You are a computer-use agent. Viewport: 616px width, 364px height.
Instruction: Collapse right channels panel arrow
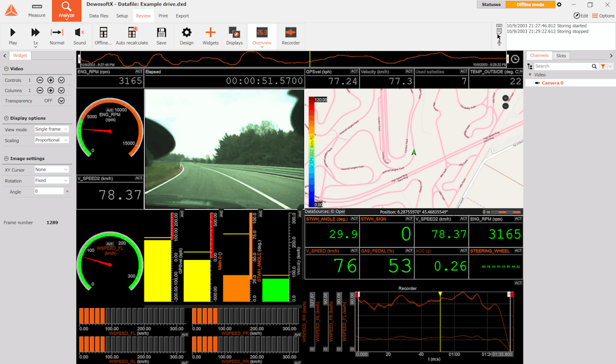611,56
